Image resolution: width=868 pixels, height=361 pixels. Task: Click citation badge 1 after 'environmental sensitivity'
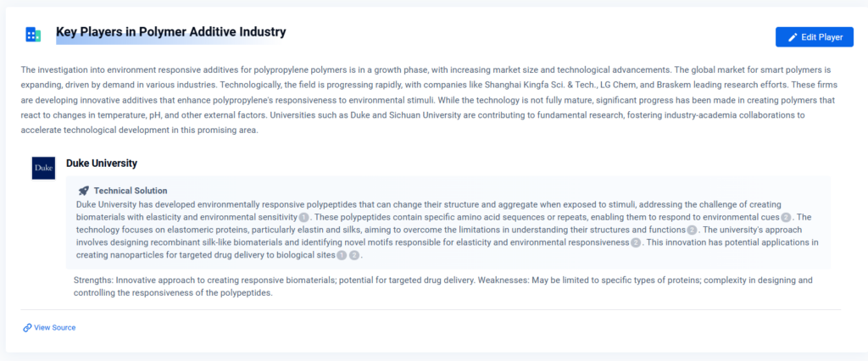click(x=303, y=217)
